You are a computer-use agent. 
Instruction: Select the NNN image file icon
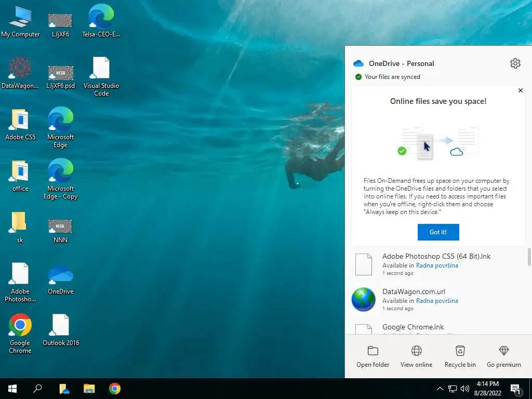pos(60,231)
